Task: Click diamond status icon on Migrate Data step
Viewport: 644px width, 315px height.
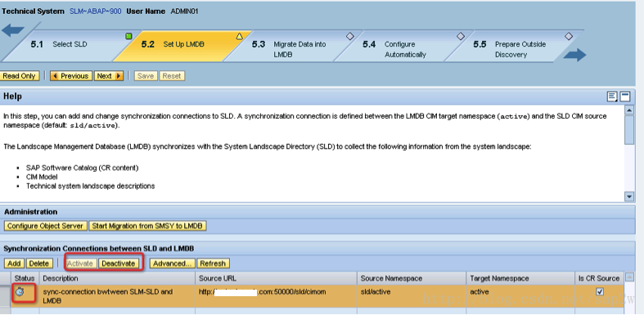Action: click(350, 37)
